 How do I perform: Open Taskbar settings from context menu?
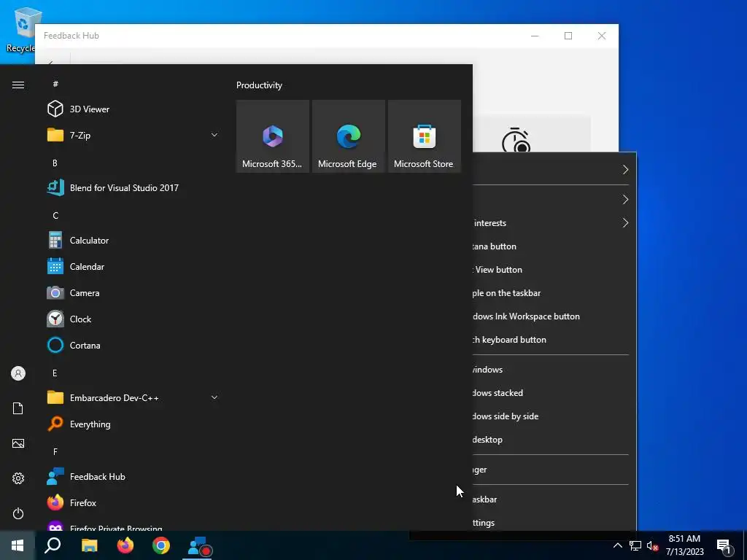pos(554,522)
